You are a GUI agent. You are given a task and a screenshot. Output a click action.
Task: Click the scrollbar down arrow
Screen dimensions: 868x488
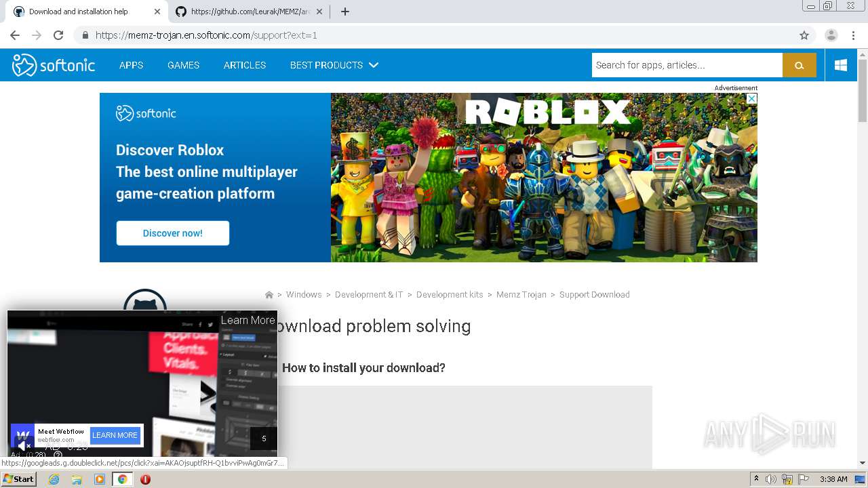pos(863,464)
